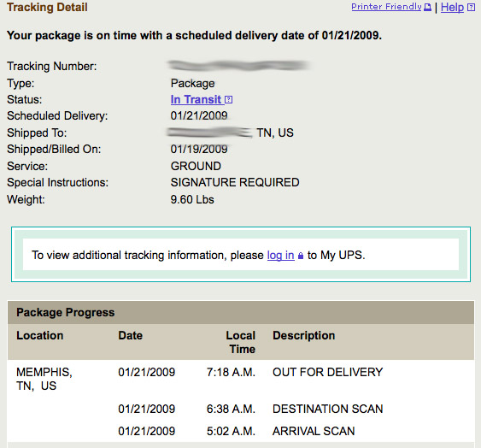Open the Printer Friendly link
Viewport: 481px width, 448px height.
tap(386, 7)
